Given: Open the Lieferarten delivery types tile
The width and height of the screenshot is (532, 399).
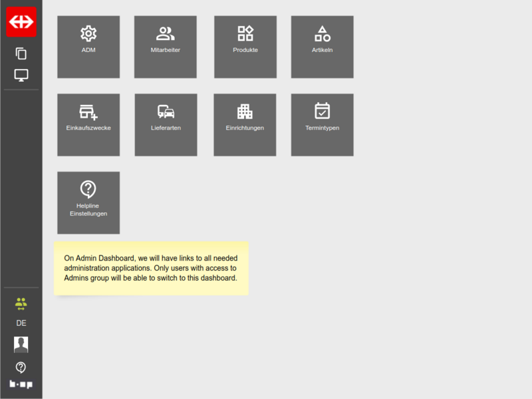Looking at the screenshot, I should pos(166,124).
